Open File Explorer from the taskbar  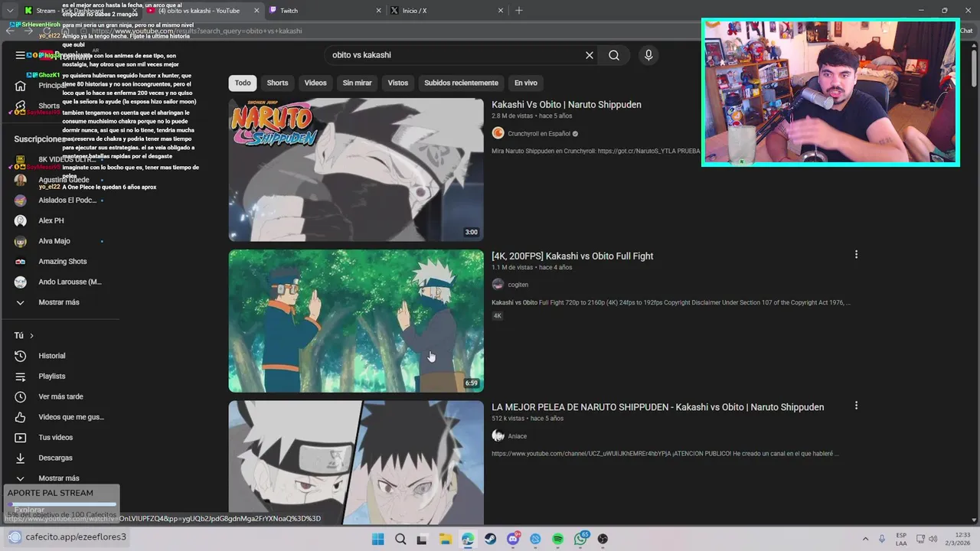[x=445, y=539]
